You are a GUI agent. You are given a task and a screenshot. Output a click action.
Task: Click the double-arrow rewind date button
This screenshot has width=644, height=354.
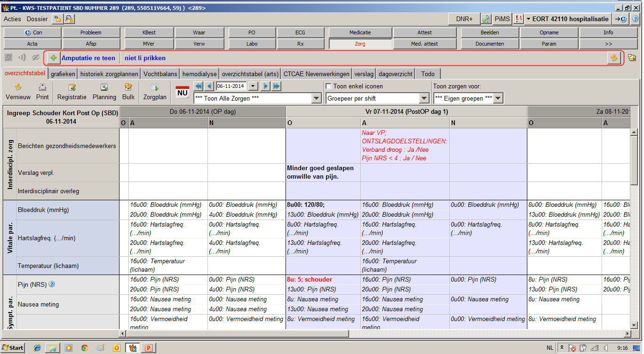click(199, 86)
